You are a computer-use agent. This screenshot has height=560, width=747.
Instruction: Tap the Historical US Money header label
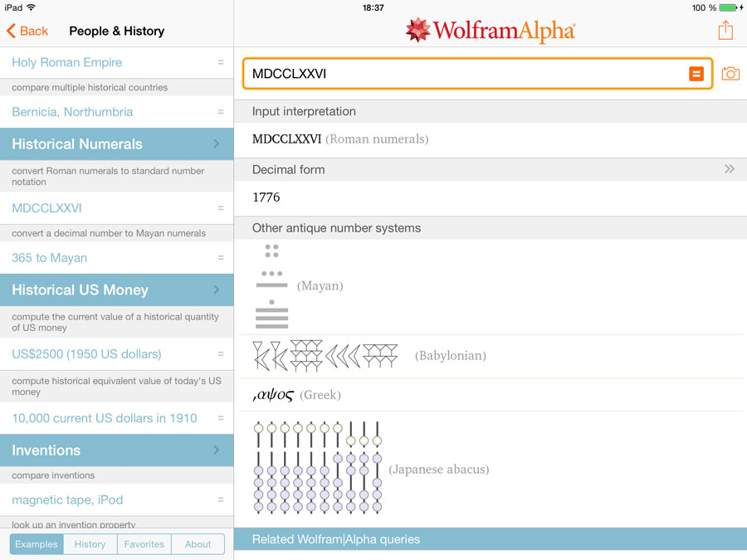(80, 290)
